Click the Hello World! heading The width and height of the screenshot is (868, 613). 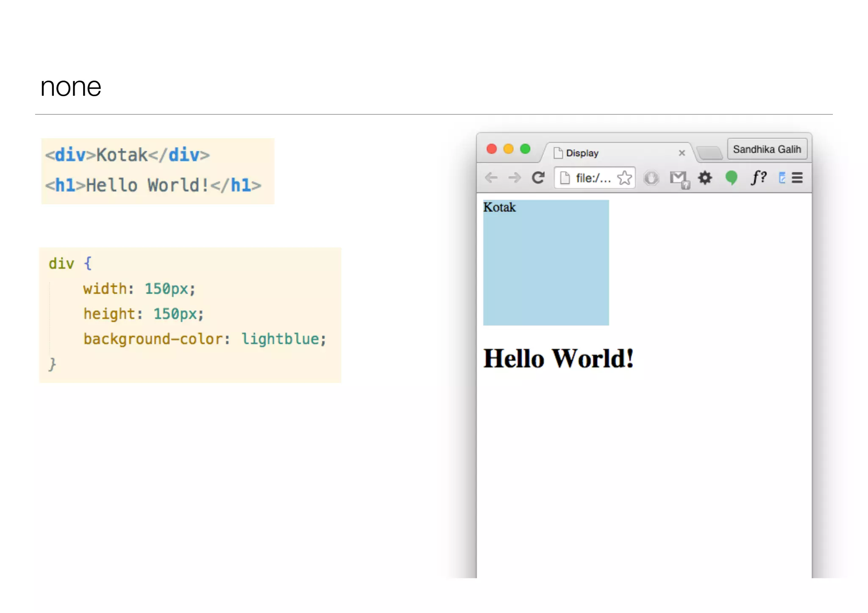tap(559, 358)
